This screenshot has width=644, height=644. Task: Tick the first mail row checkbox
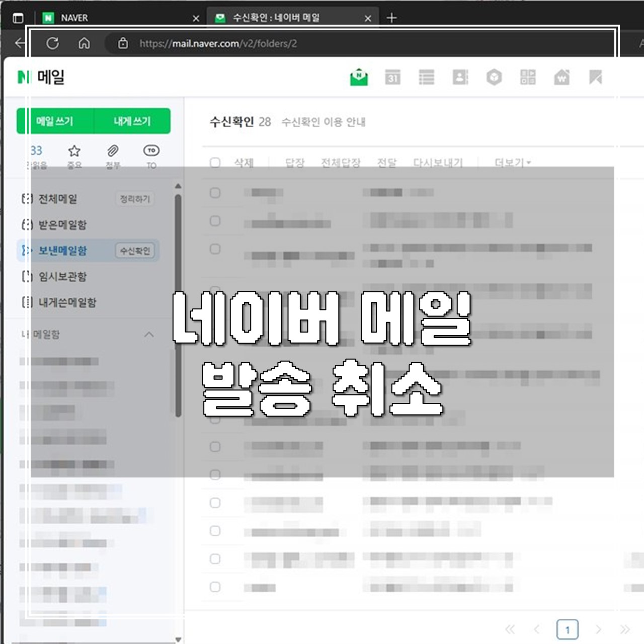[x=215, y=193]
